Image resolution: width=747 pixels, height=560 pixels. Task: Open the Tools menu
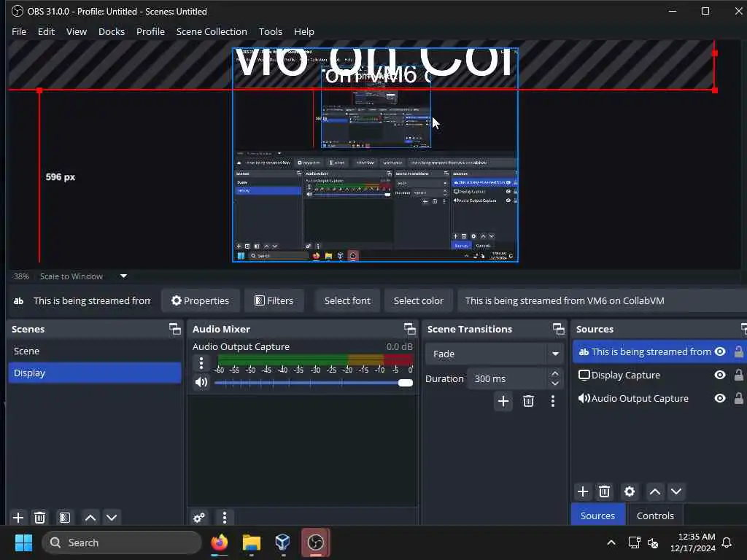coord(270,31)
